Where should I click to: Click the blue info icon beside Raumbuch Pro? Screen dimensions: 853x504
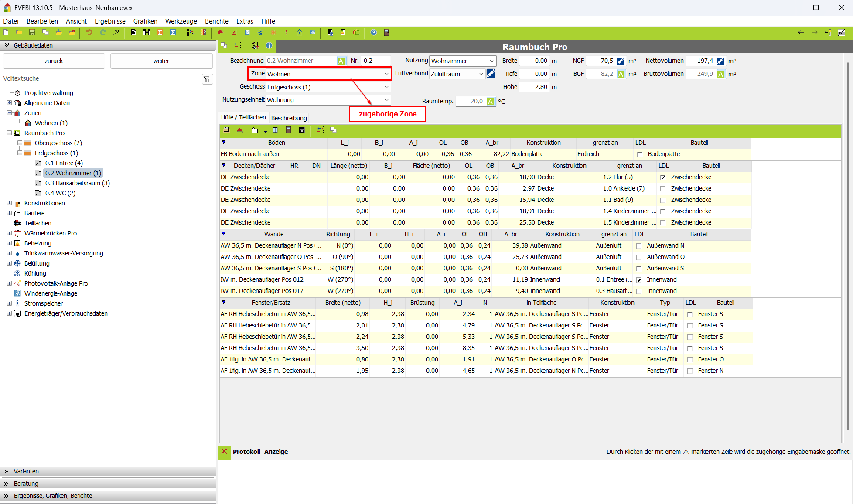pos(269,45)
